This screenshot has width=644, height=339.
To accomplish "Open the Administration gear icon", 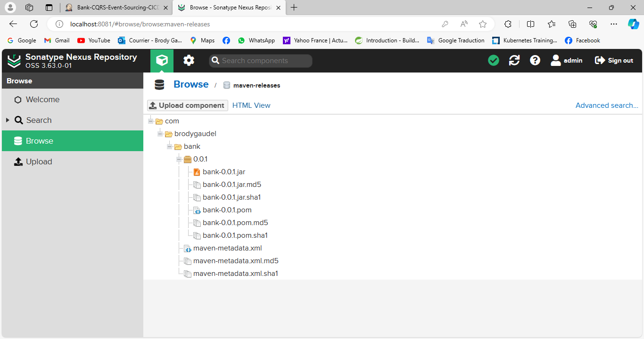I will [189, 60].
